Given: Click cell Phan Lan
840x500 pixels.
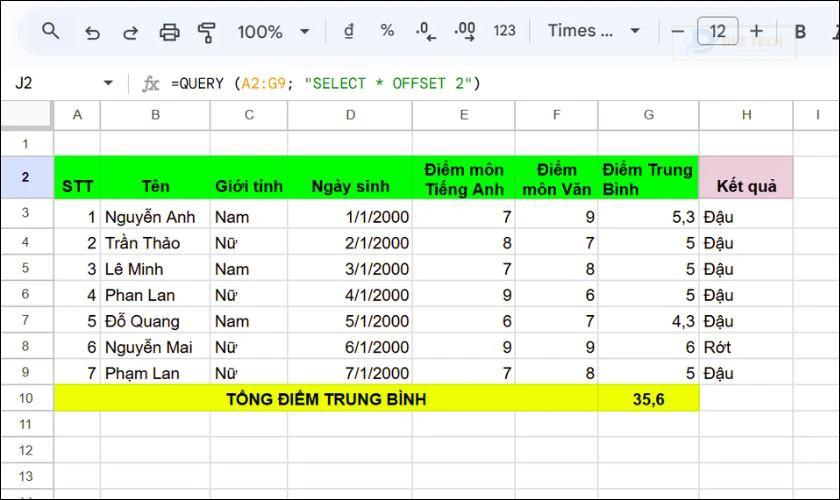Looking at the screenshot, I should pos(155,295).
